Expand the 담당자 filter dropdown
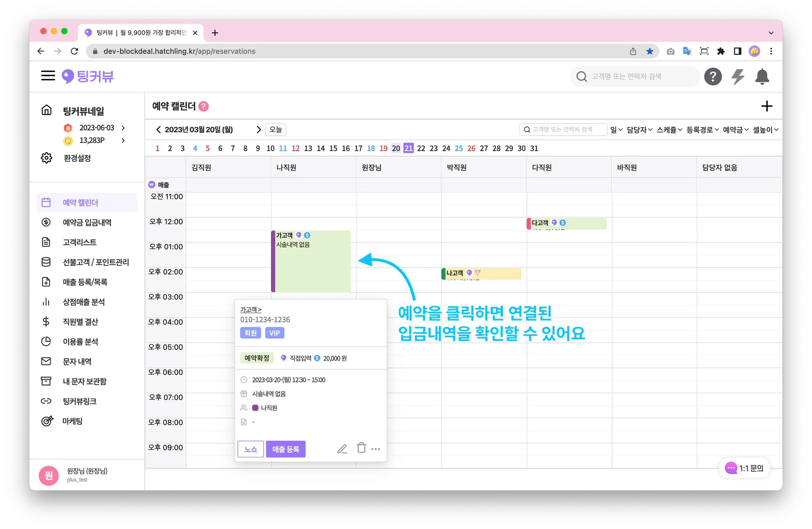The height and width of the screenshot is (529, 812). tap(639, 130)
